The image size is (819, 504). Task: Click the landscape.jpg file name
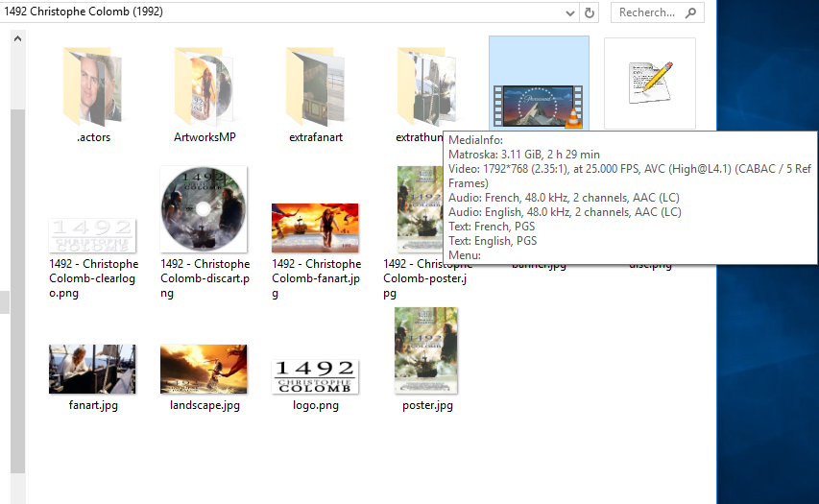point(205,405)
